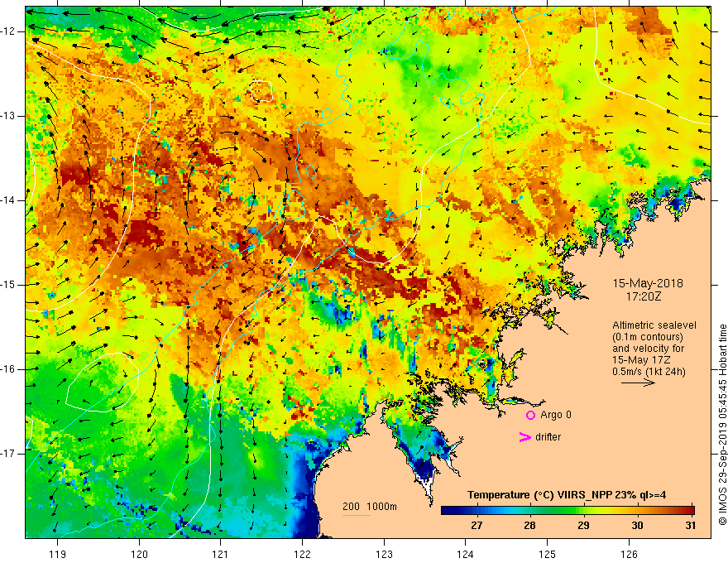Viewport: 728px width, 563px height.
Task: Click longitude axis label 122
Action: click(x=302, y=554)
